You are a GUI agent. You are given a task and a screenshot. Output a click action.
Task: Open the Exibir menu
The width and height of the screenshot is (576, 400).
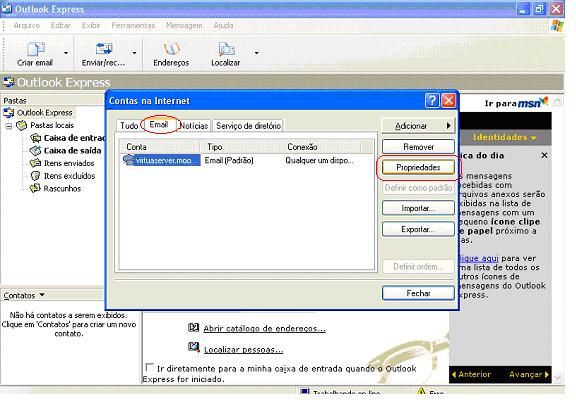(91, 25)
